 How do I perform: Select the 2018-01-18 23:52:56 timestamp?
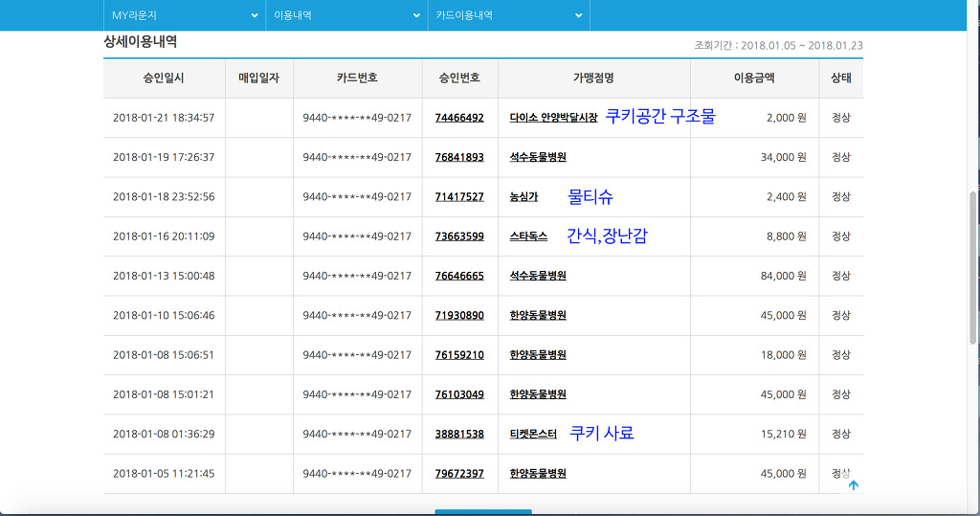pos(164,196)
